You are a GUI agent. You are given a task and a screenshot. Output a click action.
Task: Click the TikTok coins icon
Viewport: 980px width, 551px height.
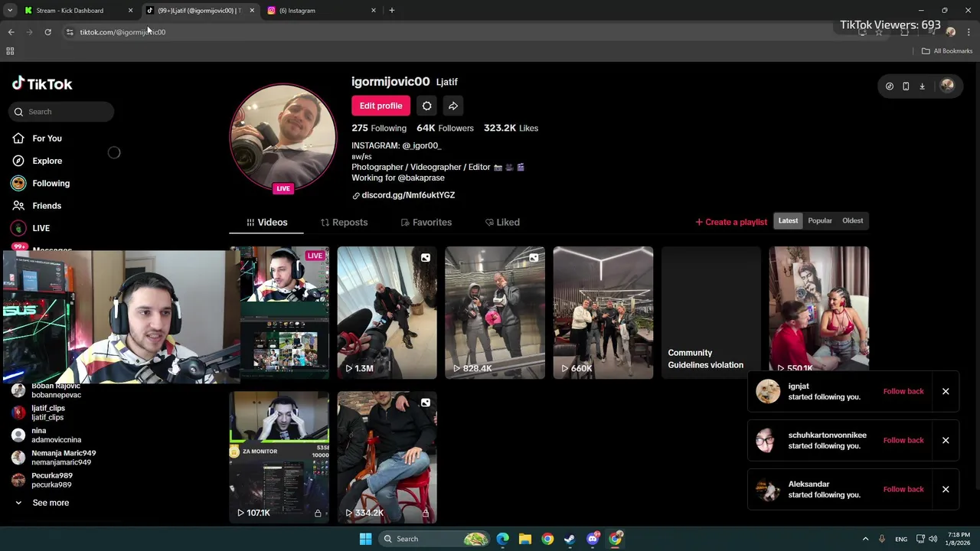tap(889, 86)
